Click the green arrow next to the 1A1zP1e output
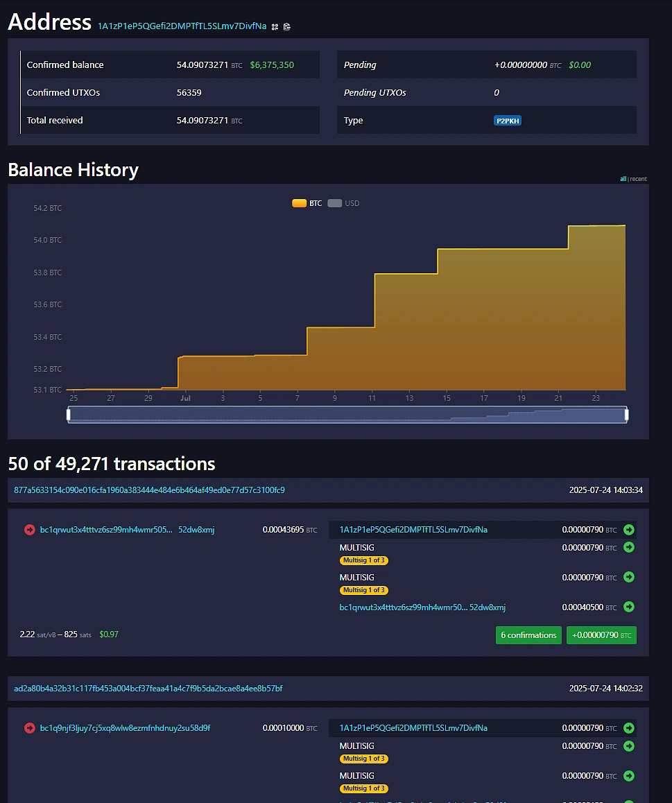Viewport: 672px width, 803px height. click(629, 529)
